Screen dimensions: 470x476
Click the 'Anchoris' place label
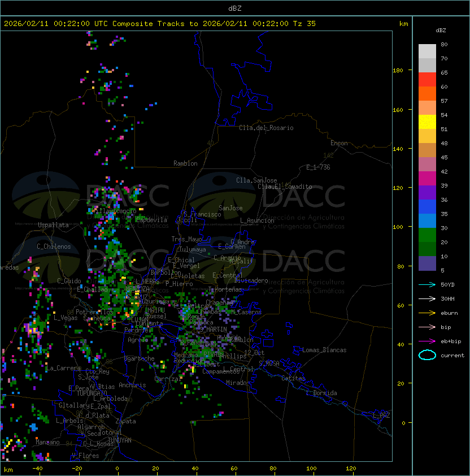click(x=132, y=385)
